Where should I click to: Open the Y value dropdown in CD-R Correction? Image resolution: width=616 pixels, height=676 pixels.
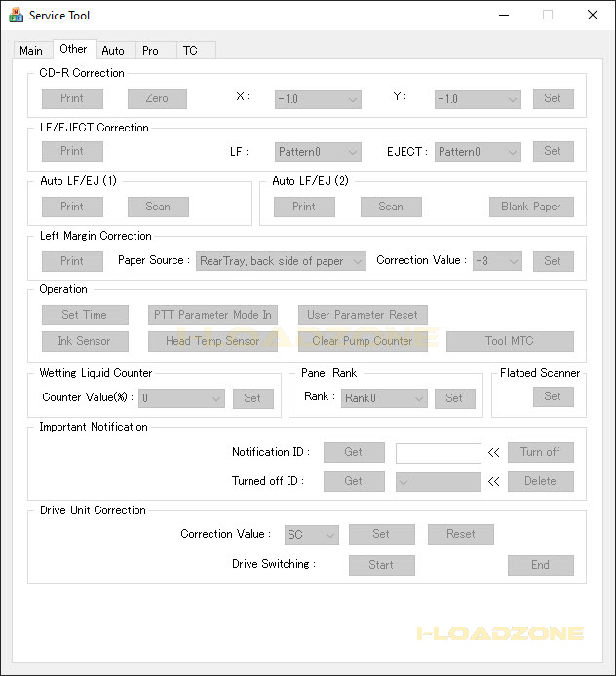click(x=478, y=99)
